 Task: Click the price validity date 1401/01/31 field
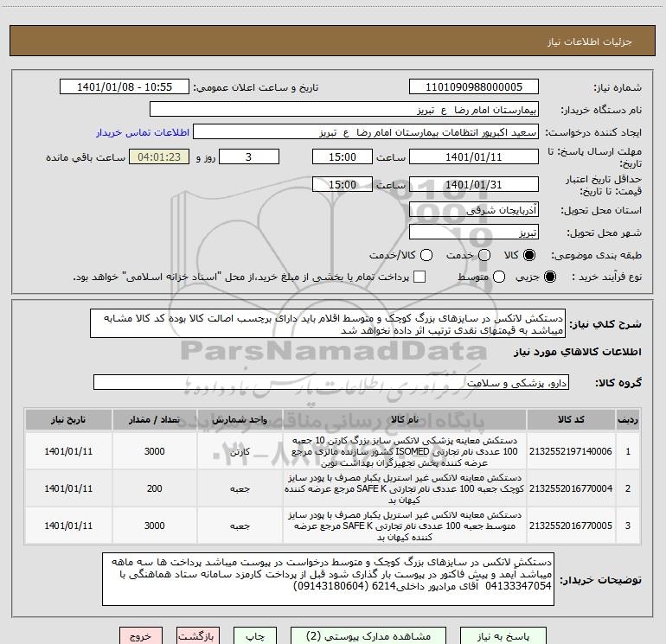click(474, 184)
